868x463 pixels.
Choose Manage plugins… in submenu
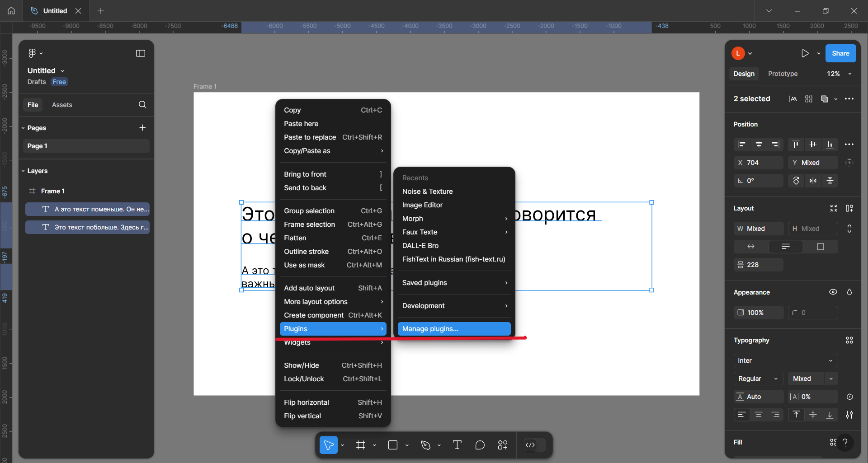454,329
